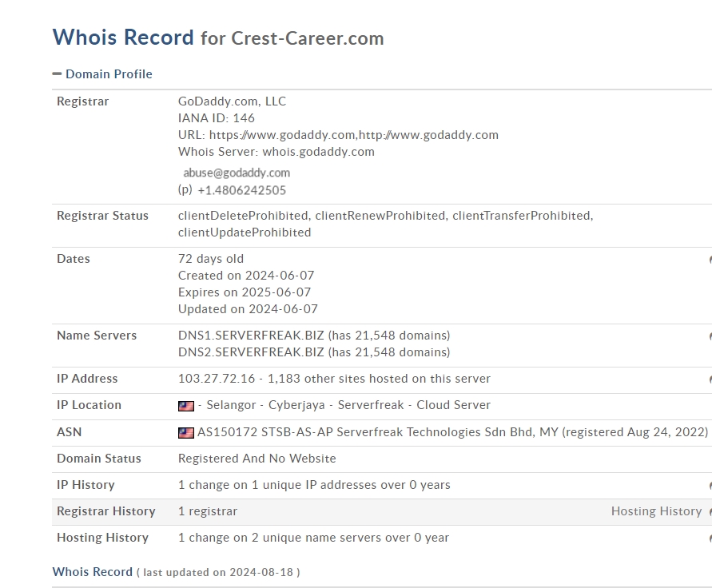Click the Domain Status row label
The image size is (712, 588).
(x=99, y=459)
